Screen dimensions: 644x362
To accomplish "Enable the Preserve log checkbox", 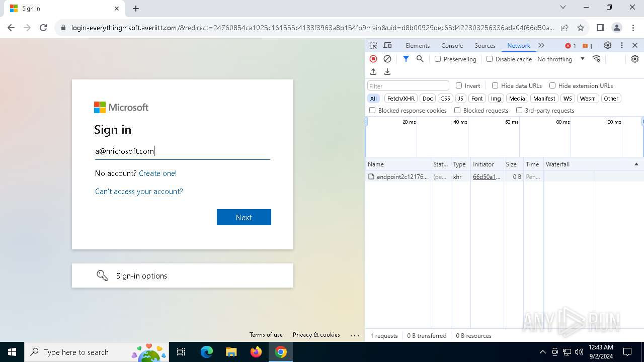I will 438,59.
